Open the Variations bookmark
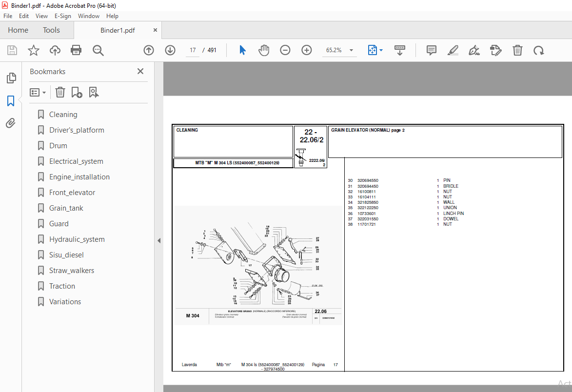Image resolution: width=572 pixels, height=392 pixels. pyautogui.click(x=65, y=302)
